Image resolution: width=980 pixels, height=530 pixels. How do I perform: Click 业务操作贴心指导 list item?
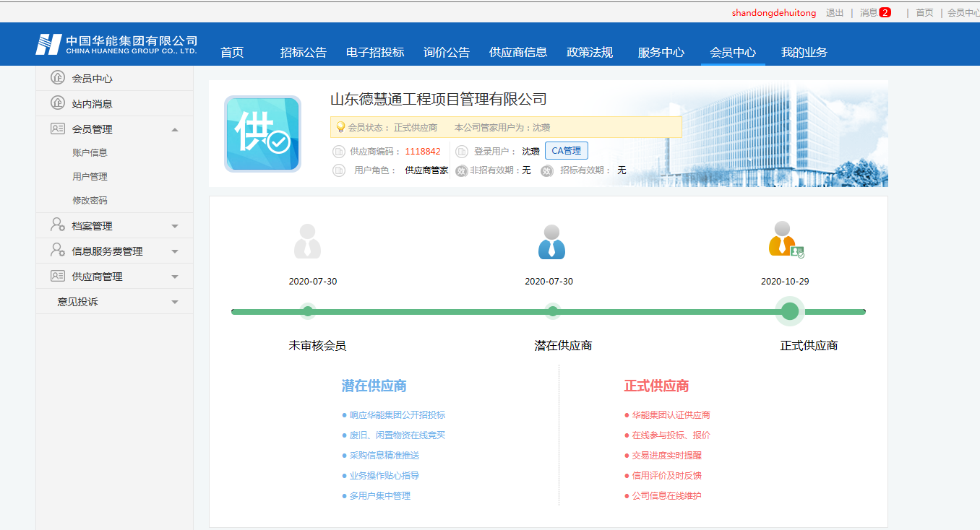pyautogui.click(x=384, y=476)
